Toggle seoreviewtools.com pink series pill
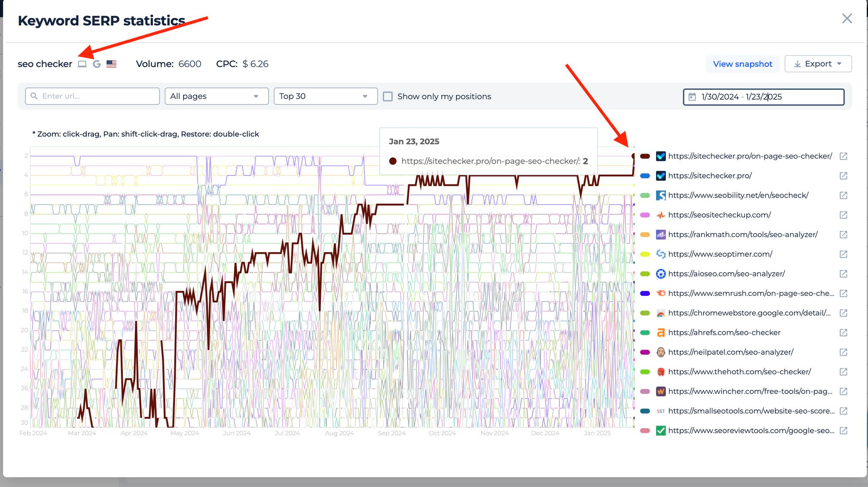 (645, 431)
